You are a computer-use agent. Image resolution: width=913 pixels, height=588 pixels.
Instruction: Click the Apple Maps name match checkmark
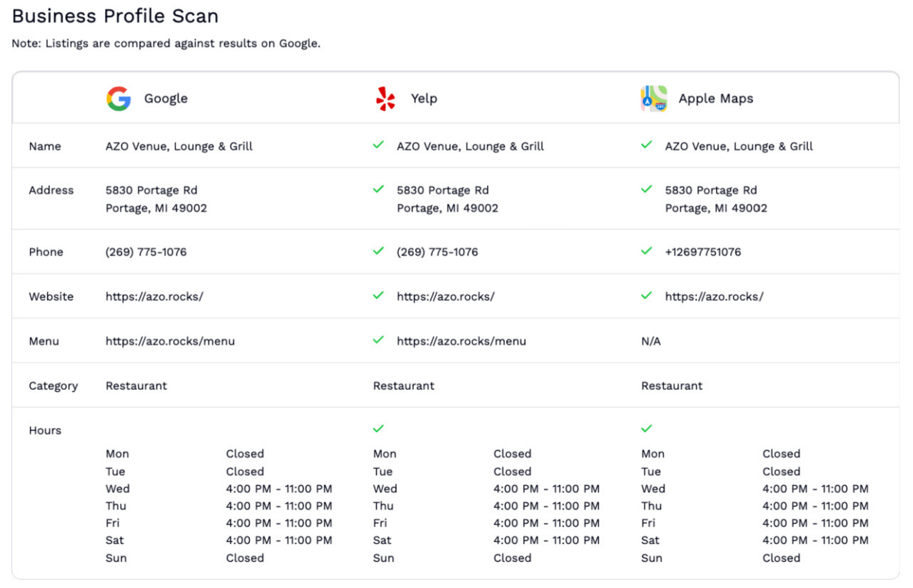click(647, 145)
